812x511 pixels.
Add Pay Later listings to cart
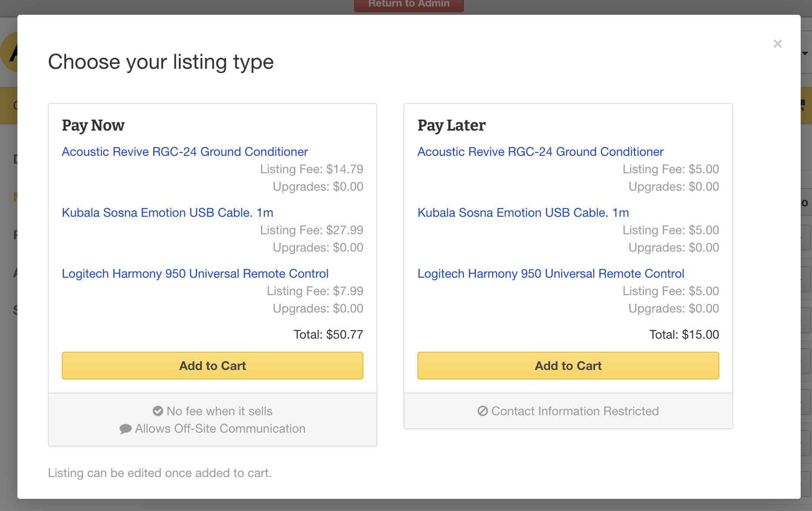pos(568,366)
